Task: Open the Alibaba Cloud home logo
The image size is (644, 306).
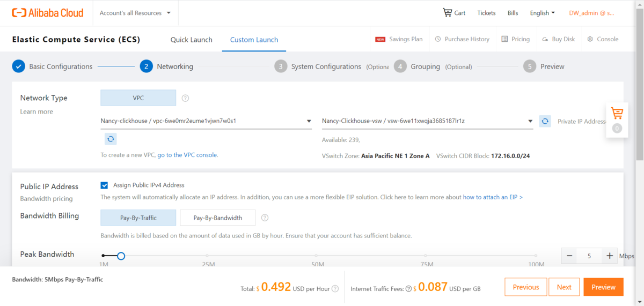Action: (x=47, y=13)
